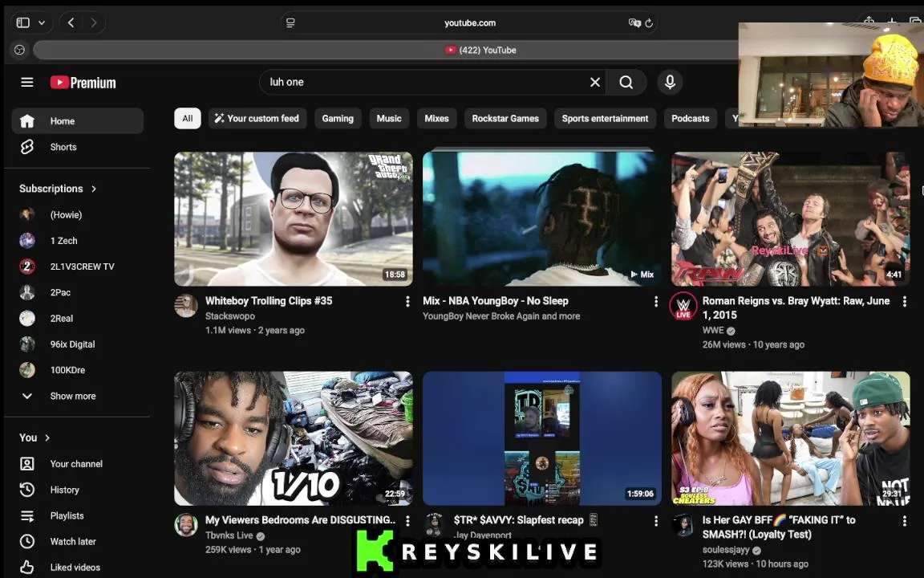Viewport: 924px width, 578px height.
Task: Expand Show more subscriptions
Action: tap(77, 397)
